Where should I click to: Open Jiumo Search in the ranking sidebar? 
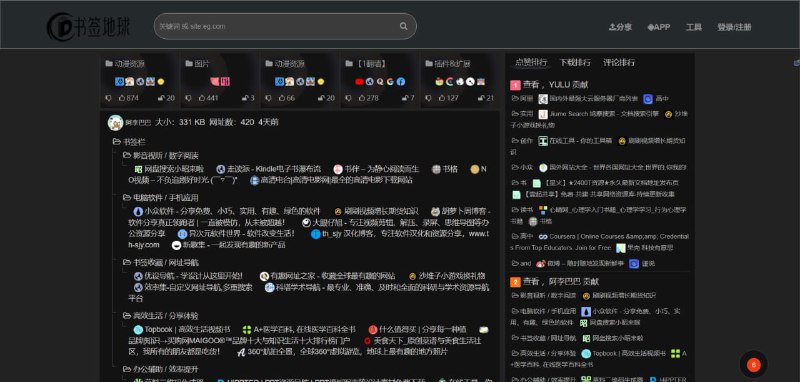[598, 114]
